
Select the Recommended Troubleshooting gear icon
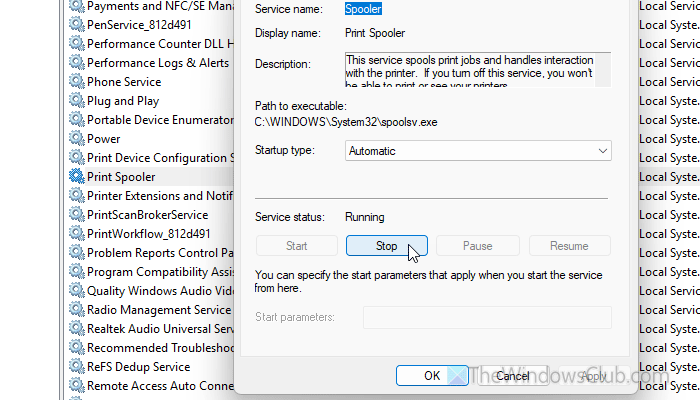77,347
